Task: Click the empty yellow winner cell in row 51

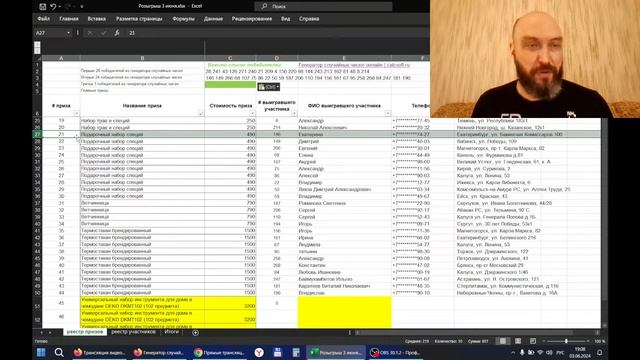Action: 344,303
